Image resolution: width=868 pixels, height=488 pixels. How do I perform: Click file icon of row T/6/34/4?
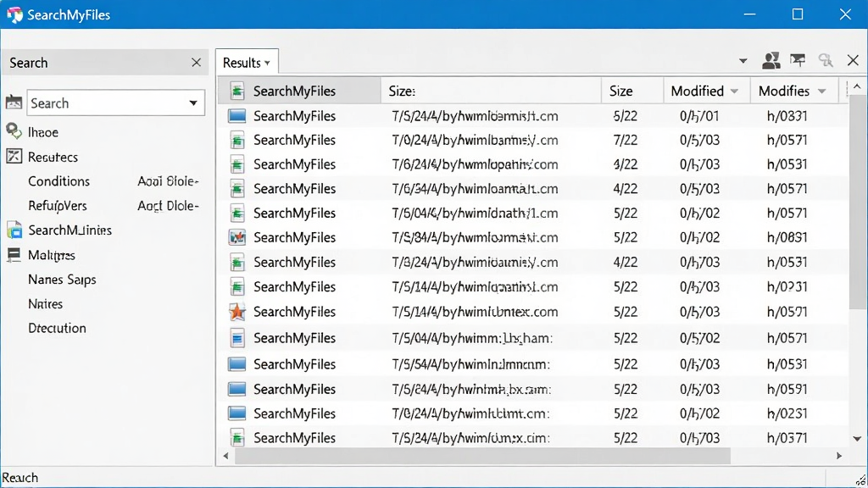237,189
